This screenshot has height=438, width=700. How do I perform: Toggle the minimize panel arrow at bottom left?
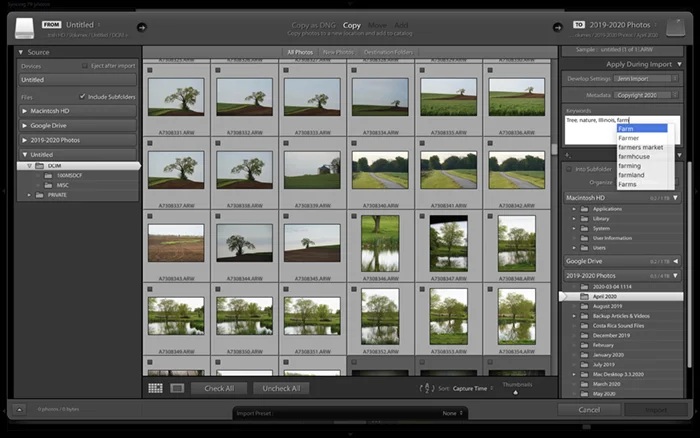(20, 409)
